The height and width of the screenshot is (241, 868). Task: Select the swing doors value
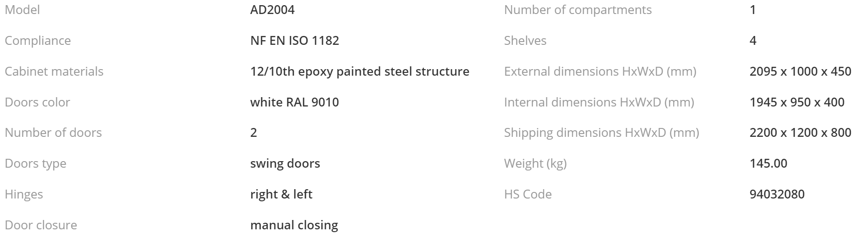(285, 164)
